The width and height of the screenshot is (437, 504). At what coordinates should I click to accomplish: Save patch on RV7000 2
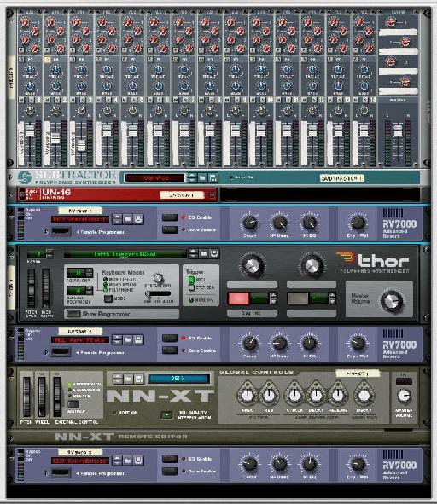pyautogui.click(x=138, y=339)
